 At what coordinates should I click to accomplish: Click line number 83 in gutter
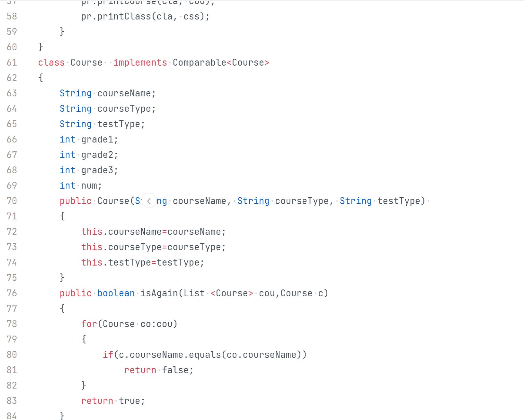(x=12, y=401)
